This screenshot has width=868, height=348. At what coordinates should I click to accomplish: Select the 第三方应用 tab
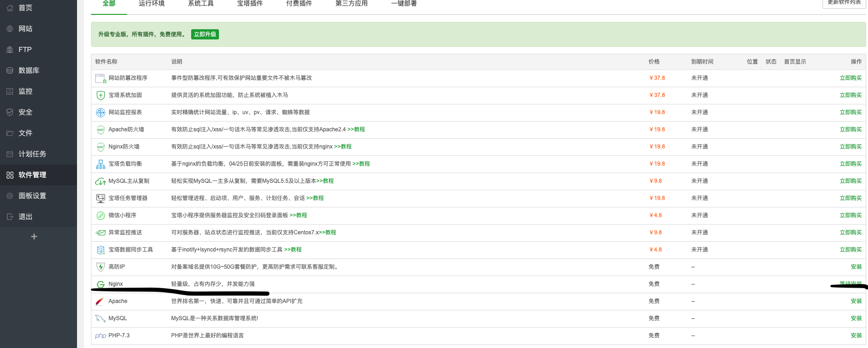tap(352, 3)
